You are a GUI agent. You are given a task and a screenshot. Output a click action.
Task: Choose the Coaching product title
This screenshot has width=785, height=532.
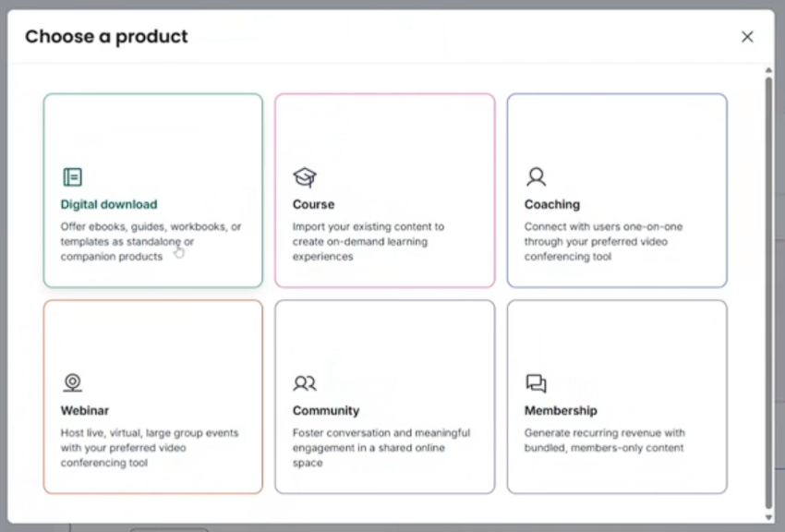tap(551, 204)
